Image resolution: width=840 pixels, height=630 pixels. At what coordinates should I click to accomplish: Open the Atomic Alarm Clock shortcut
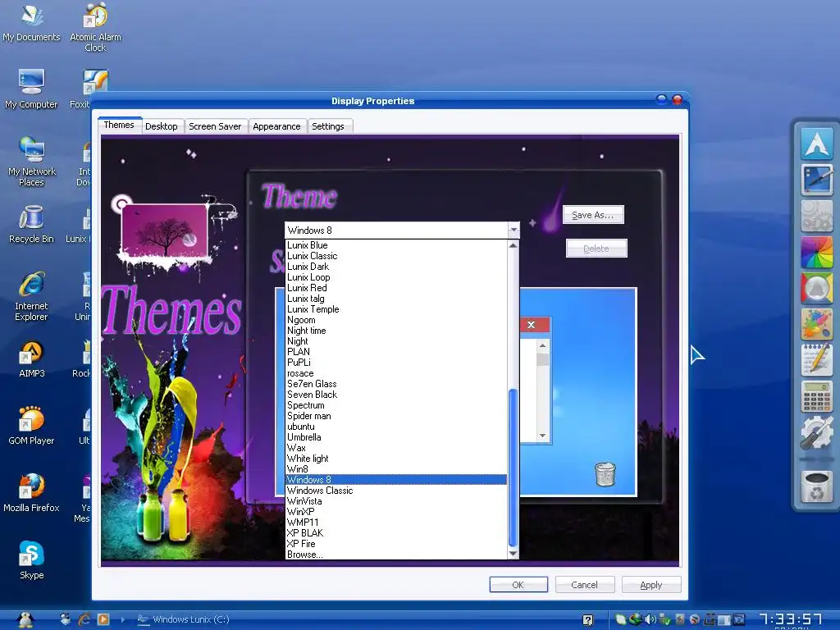coord(95,28)
